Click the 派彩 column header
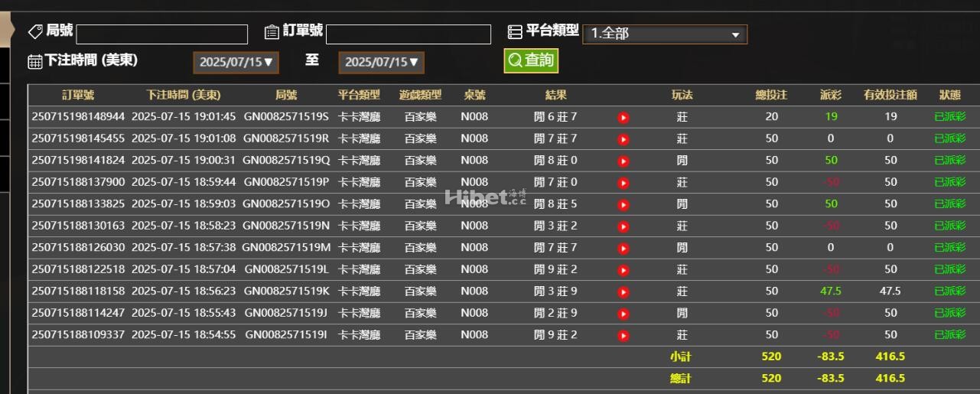This screenshot has height=394, width=980. point(830,96)
